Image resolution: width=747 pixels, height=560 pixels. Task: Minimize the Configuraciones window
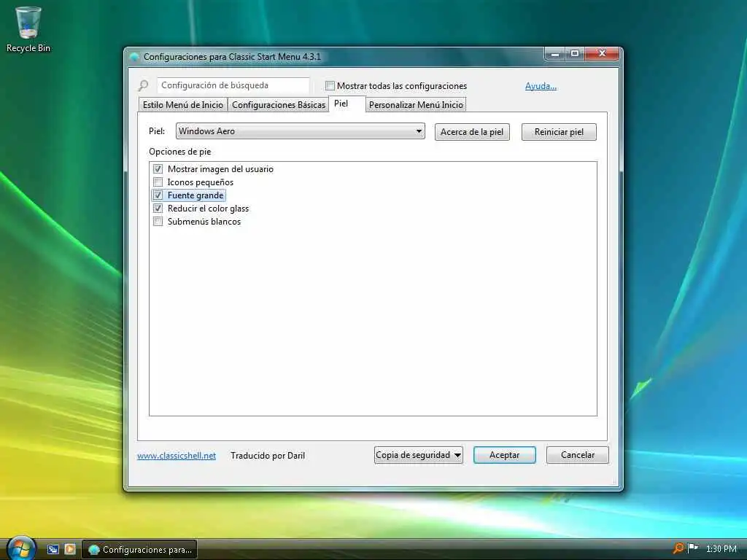pos(554,54)
